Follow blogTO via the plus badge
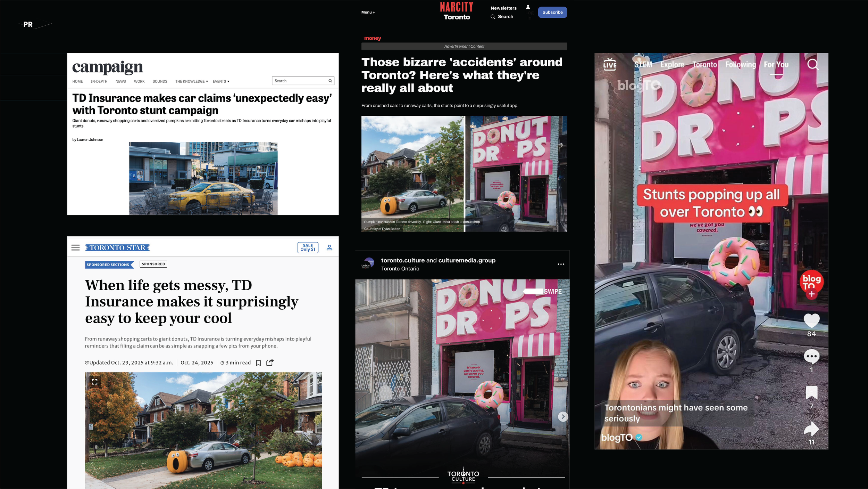This screenshot has width=868, height=489. (812, 294)
